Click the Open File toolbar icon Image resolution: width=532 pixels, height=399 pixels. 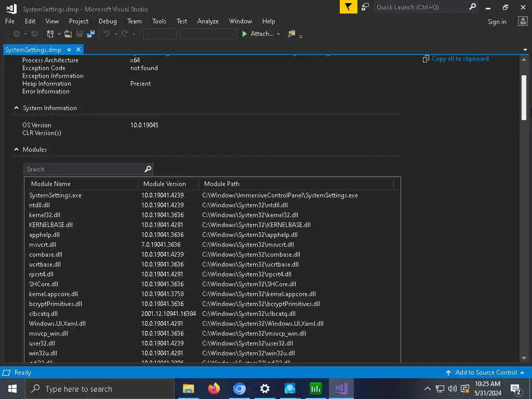pyautogui.click(x=68, y=34)
